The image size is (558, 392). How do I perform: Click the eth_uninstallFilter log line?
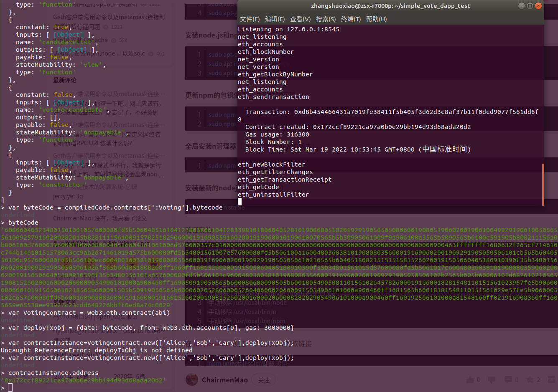tap(273, 195)
